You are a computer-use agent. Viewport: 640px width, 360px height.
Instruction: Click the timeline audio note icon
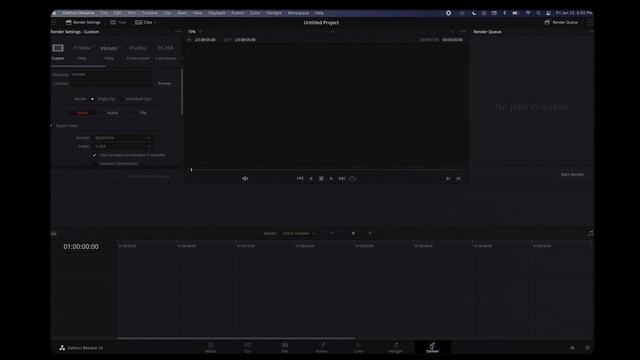[x=590, y=233]
